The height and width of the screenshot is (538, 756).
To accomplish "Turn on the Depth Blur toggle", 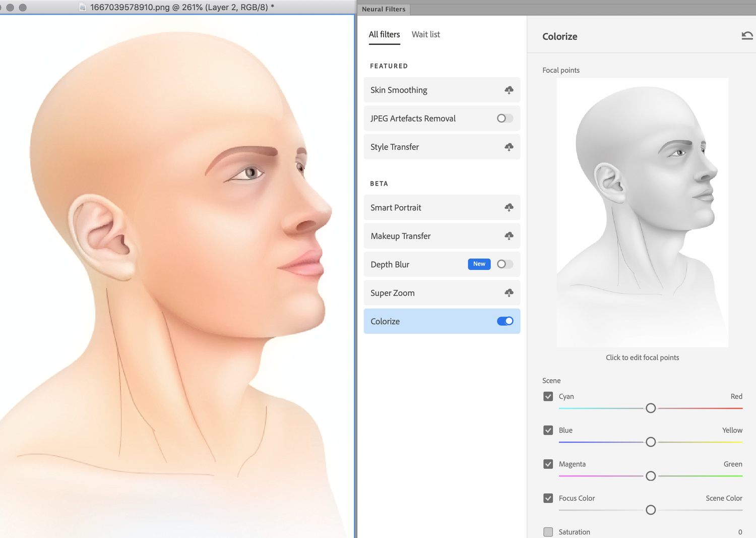I will (505, 264).
